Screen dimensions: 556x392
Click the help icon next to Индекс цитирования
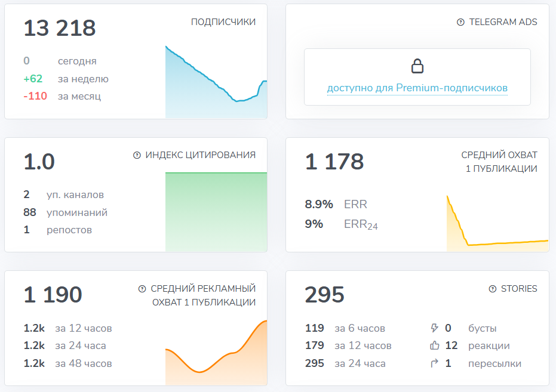[x=137, y=155]
